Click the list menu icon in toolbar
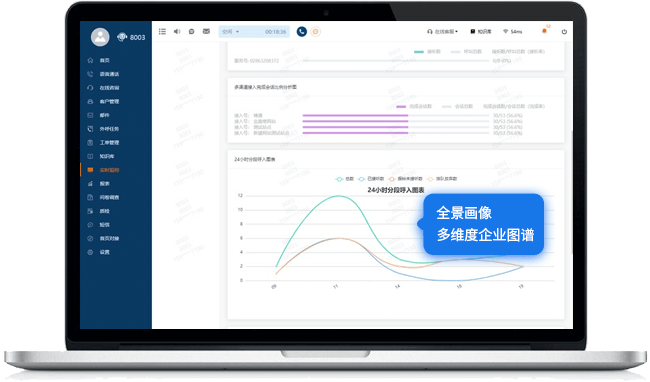The image size is (650, 382). (x=162, y=31)
